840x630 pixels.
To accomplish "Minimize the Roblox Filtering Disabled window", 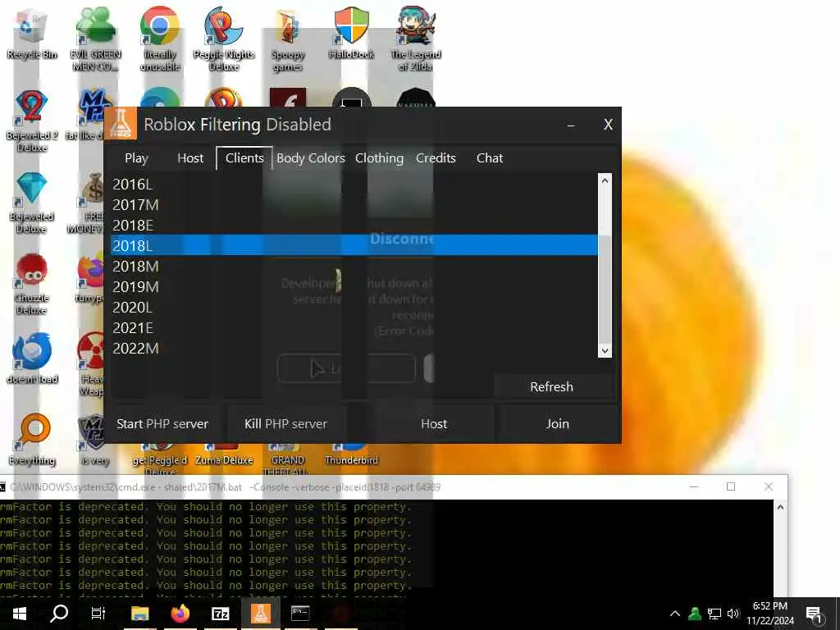I will [571, 125].
